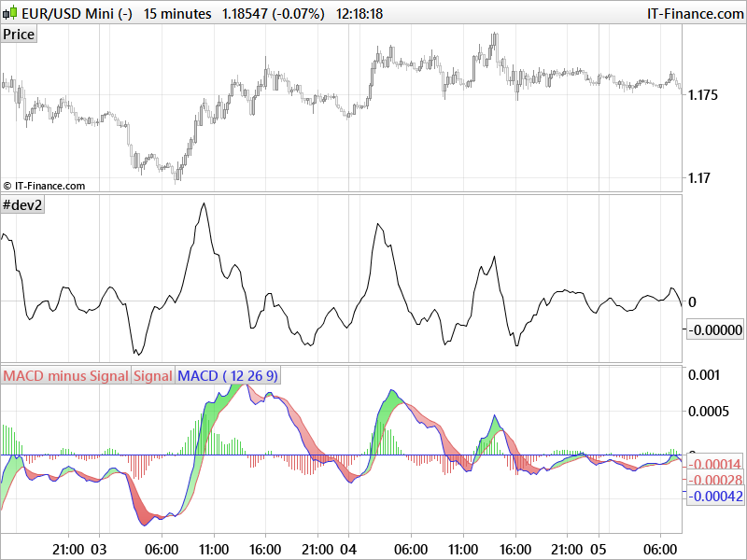Click the candlestick icon beside EUR/USD Mini
The image size is (747, 560).
[x=10, y=13]
